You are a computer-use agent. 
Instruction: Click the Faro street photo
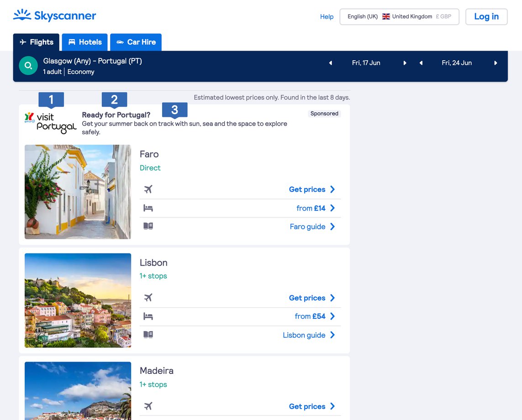tap(78, 192)
